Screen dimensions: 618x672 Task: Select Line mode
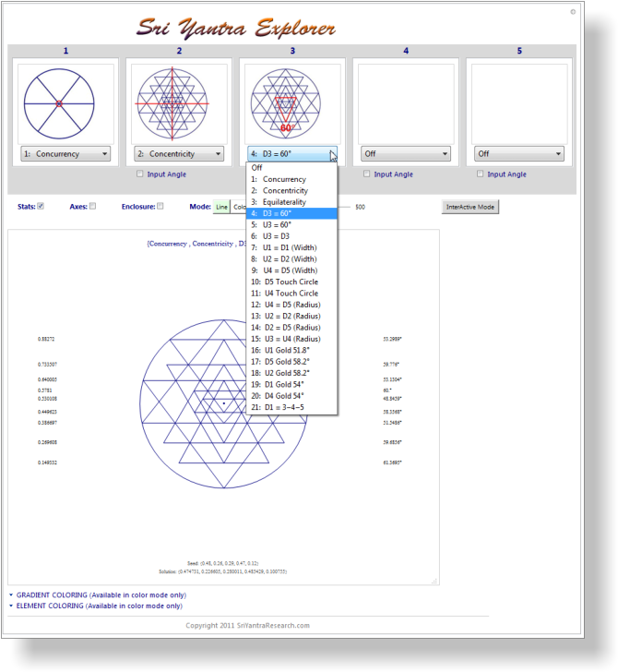[x=221, y=207]
